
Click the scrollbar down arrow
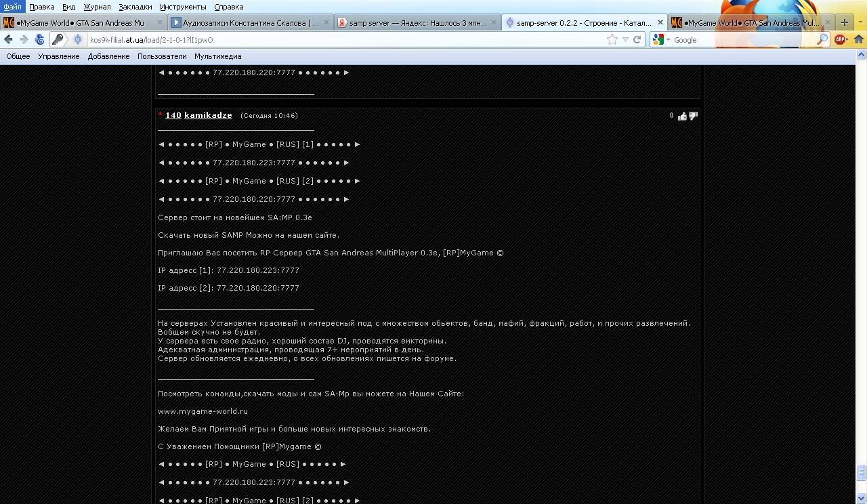862,499
